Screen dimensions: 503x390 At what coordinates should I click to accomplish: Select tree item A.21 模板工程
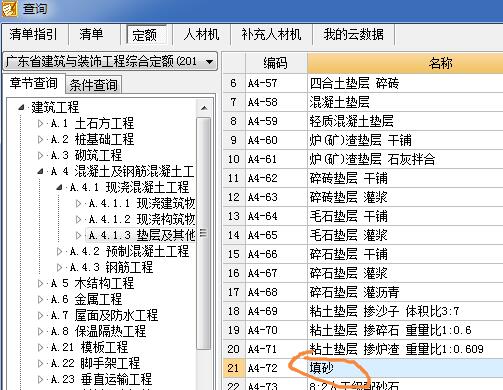(x=89, y=347)
